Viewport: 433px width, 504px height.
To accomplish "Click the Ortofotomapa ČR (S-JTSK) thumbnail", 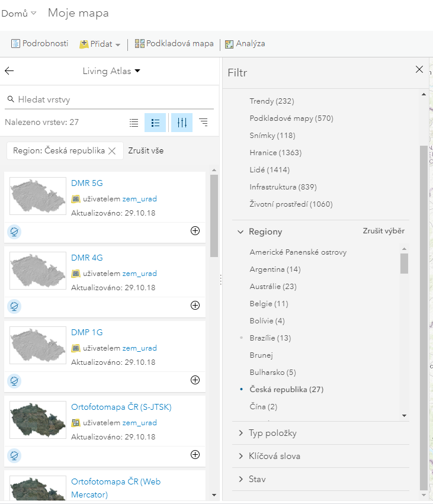I will [38, 420].
